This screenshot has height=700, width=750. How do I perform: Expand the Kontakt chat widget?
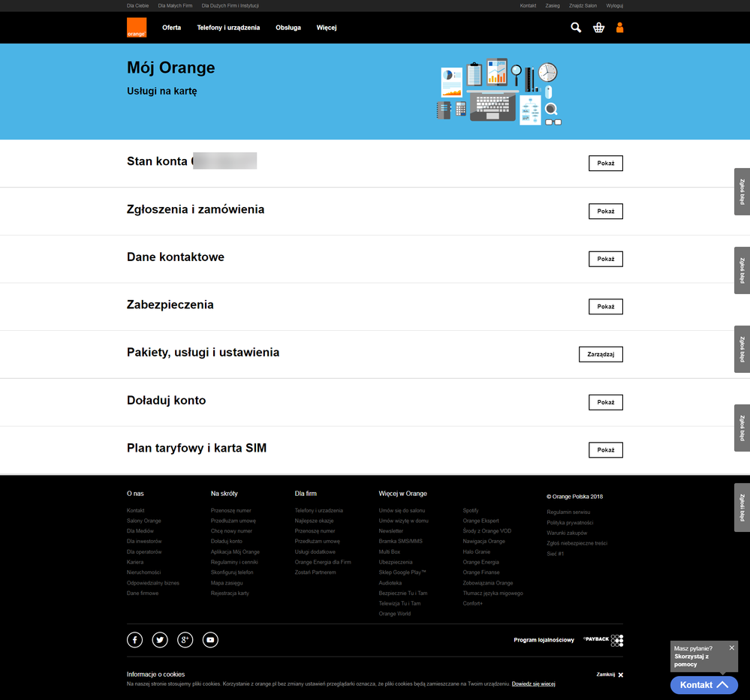703,685
